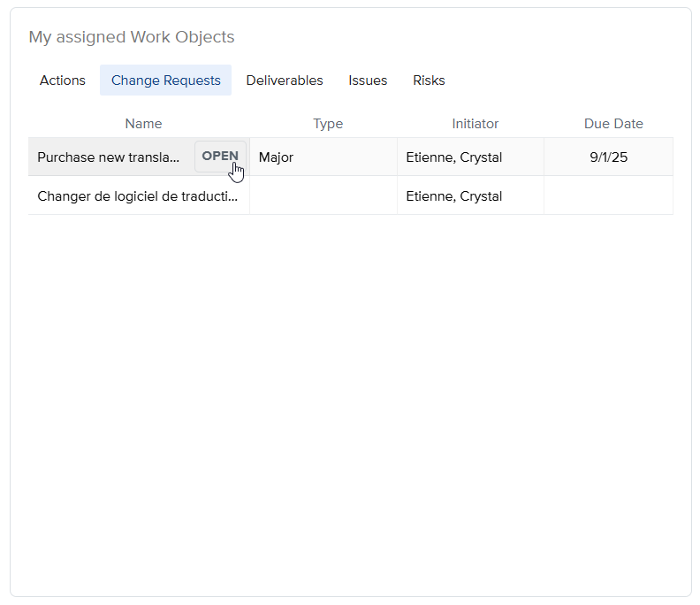Sort by the Name column header
Image resolution: width=700 pixels, height=605 pixels.
pyautogui.click(x=143, y=124)
